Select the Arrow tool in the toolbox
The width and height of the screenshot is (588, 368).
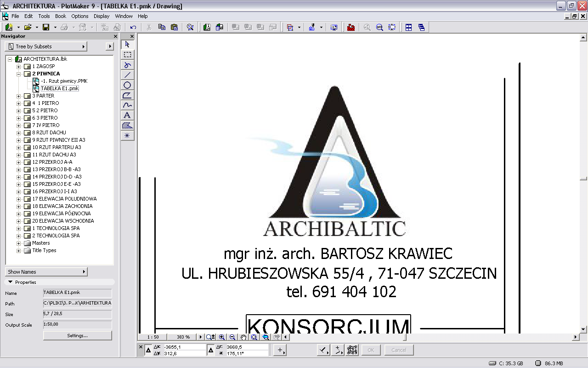tap(127, 44)
